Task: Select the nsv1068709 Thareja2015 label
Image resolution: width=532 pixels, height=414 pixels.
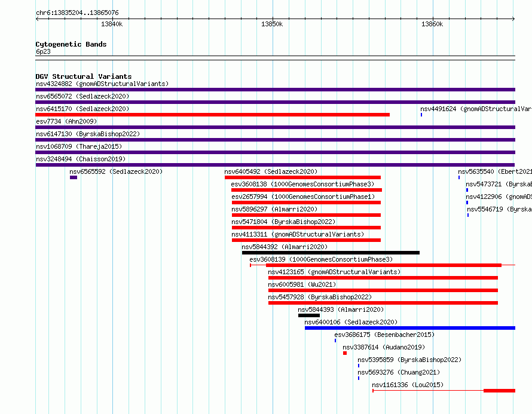Action: tap(79, 146)
